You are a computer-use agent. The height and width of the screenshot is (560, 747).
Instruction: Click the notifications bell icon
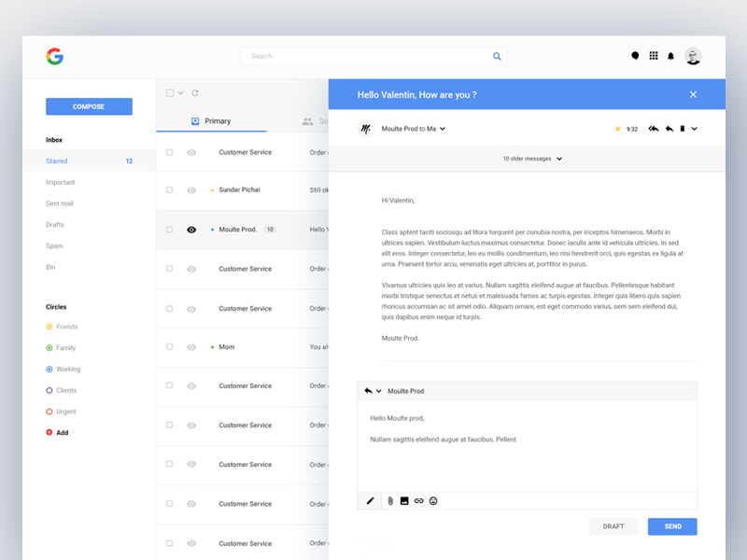[670, 56]
